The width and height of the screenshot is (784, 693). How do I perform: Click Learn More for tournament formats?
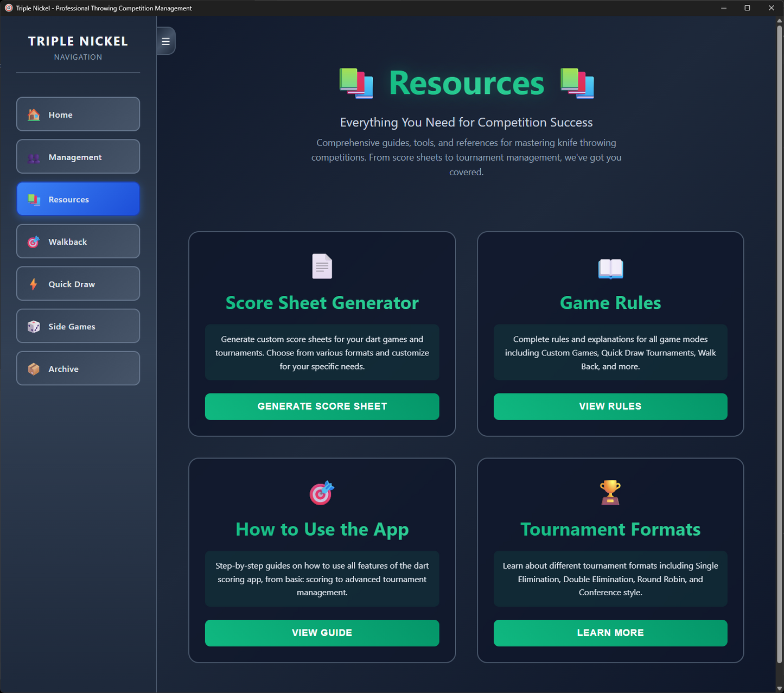pos(610,633)
